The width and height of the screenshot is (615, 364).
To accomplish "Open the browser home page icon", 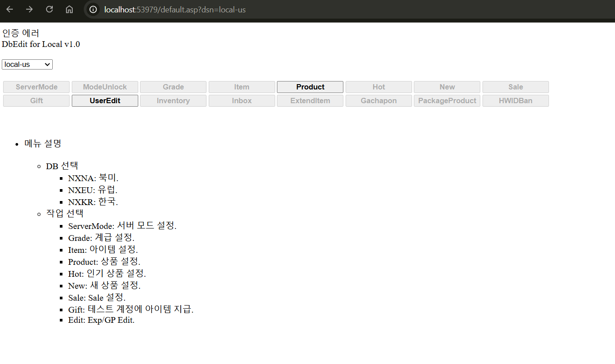I will pyautogui.click(x=69, y=9).
